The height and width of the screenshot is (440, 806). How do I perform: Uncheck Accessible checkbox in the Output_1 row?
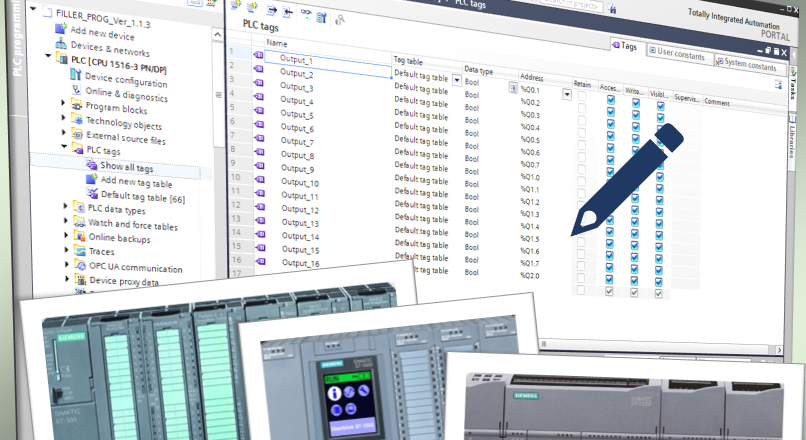(x=610, y=99)
